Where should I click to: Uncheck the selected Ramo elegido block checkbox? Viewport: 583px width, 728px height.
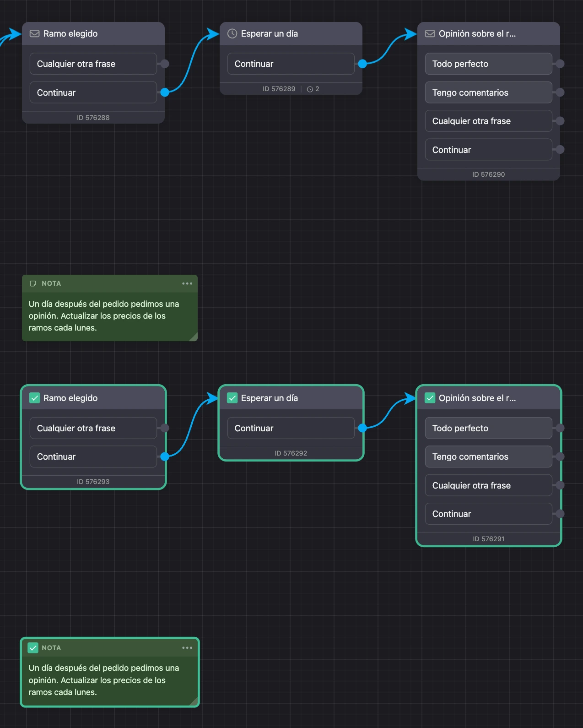[x=34, y=398]
